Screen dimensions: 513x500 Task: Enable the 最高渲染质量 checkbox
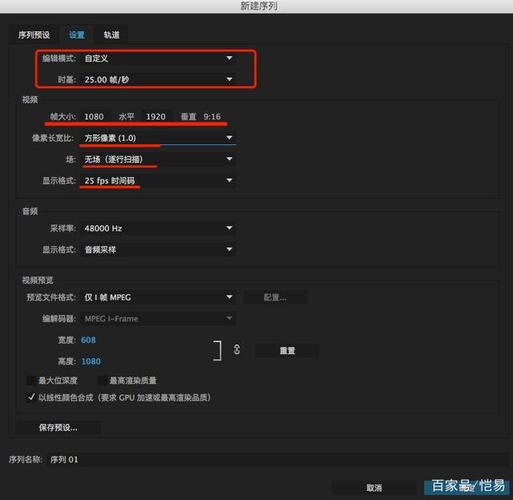[102, 380]
